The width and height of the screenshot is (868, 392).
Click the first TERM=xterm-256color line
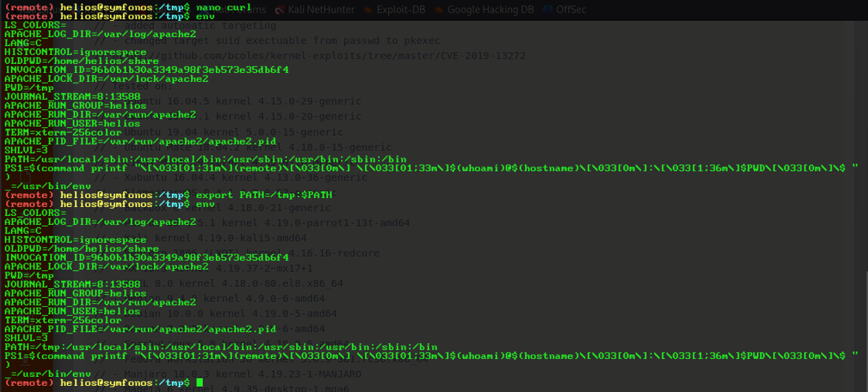tap(63, 132)
